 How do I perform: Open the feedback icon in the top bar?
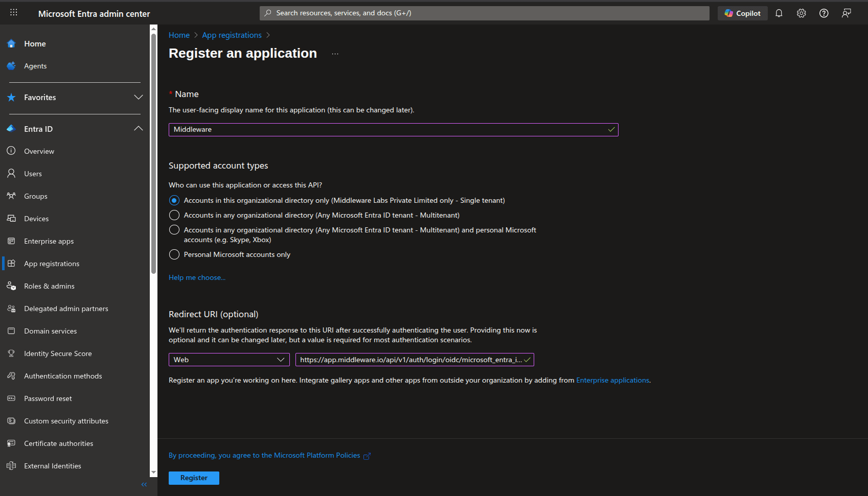click(846, 13)
